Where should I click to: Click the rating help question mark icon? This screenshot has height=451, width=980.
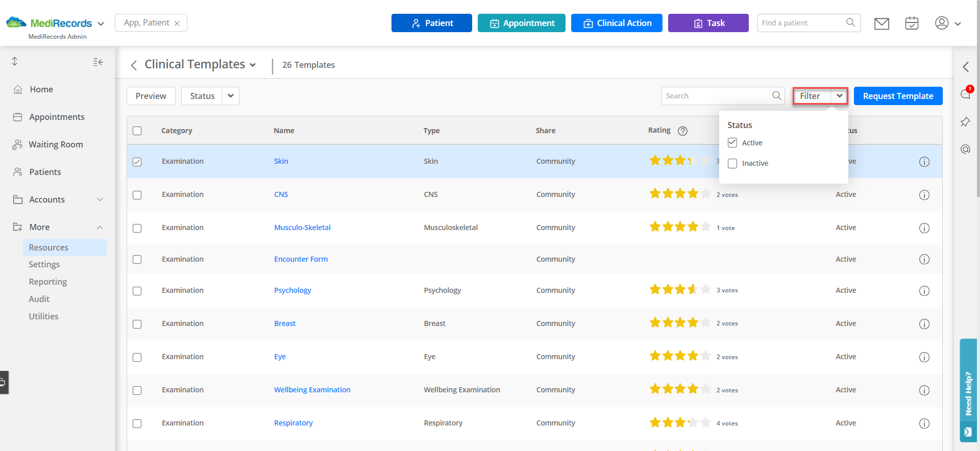click(x=682, y=131)
